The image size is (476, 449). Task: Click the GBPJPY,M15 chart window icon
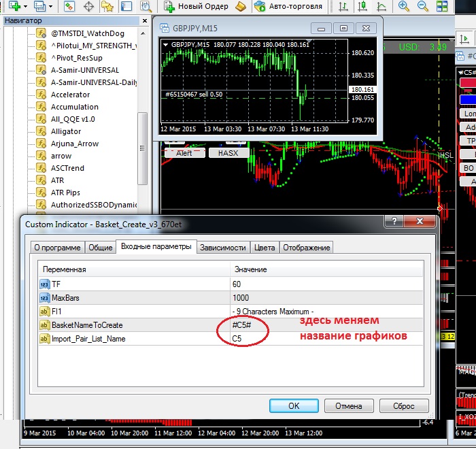[165, 29]
